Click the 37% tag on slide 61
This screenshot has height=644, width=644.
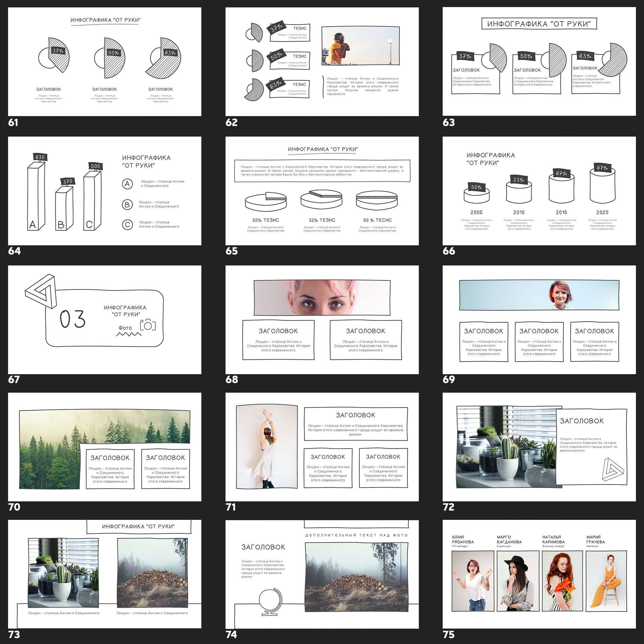[x=58, y=51]
